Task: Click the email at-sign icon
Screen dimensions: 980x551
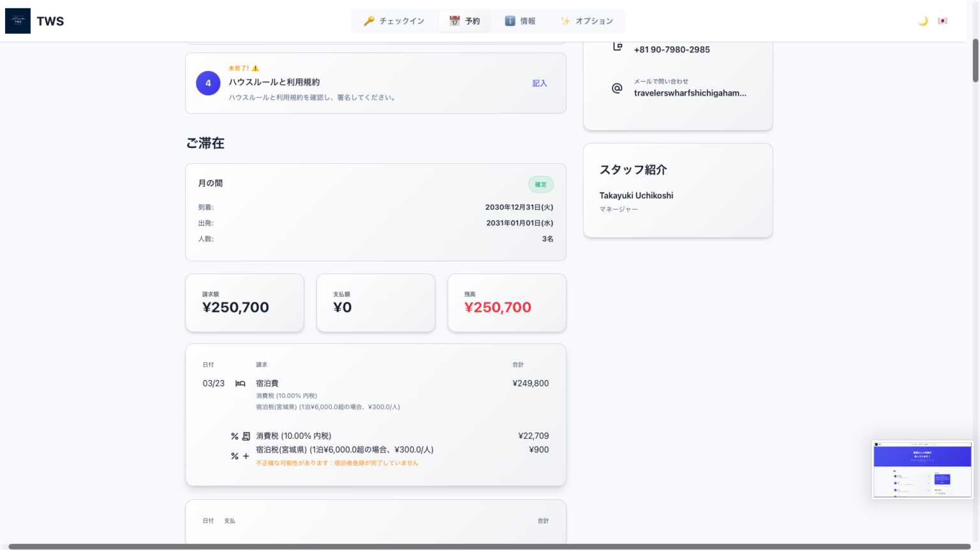Action: coord(617,88)
